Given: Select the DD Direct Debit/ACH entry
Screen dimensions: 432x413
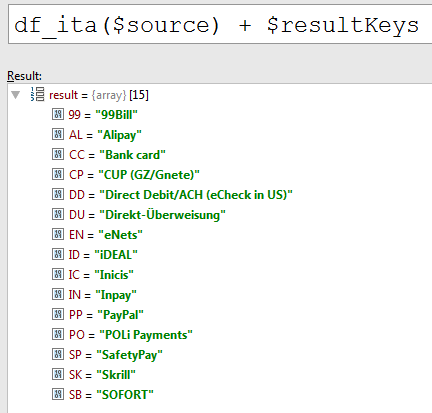Looking at the screenshot, I should point(181,195).
